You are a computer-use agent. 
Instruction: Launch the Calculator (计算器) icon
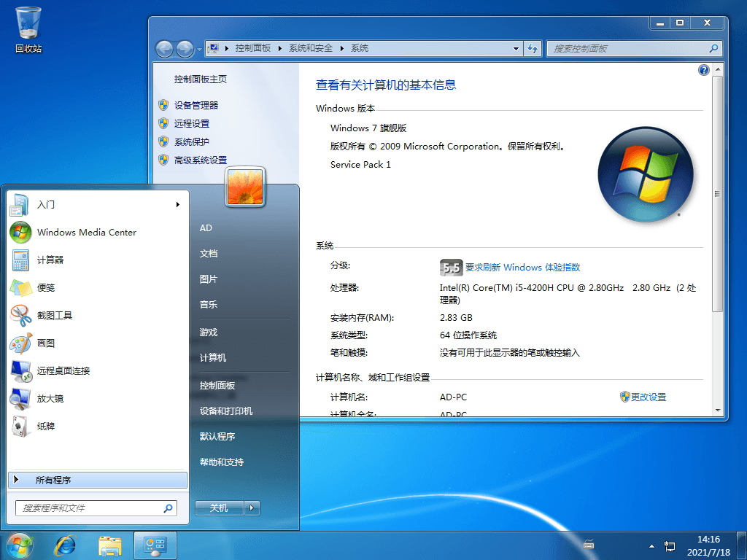tap(20, 260)
